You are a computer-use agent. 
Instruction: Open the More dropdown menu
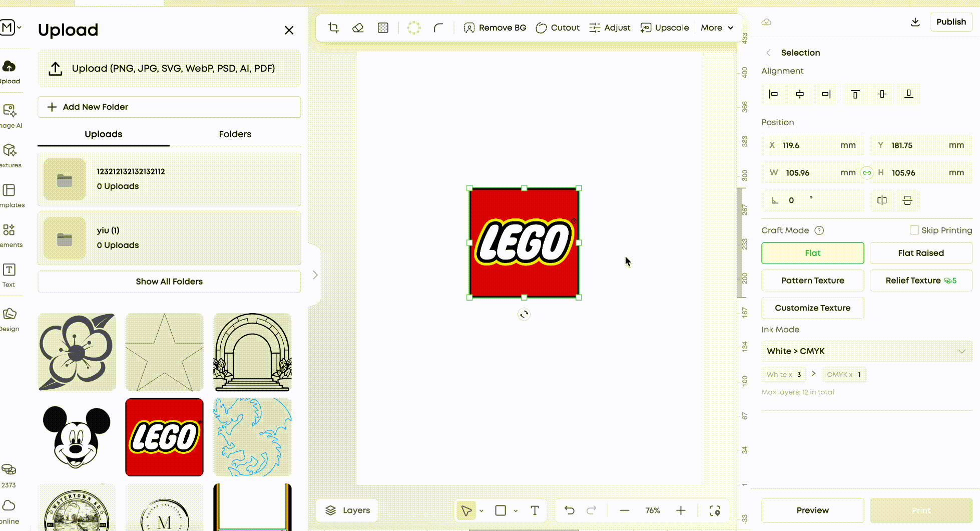[717, 28]
